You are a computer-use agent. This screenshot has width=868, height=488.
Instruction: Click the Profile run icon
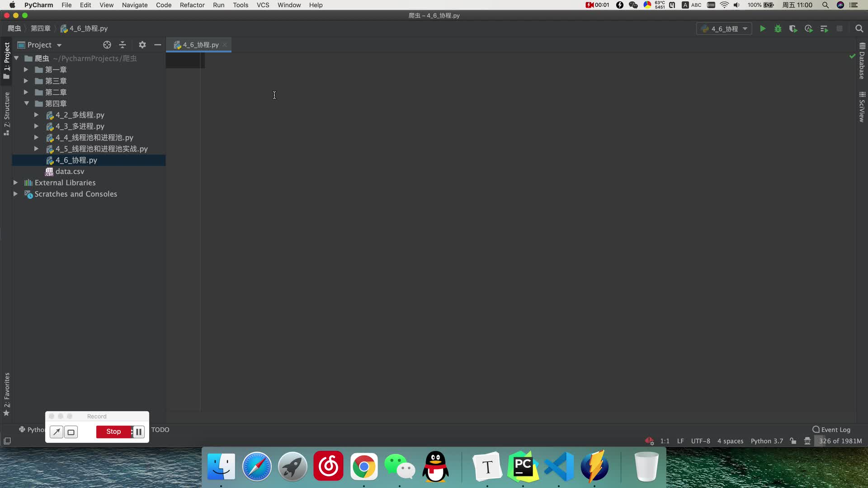click(x=809, y=28)
